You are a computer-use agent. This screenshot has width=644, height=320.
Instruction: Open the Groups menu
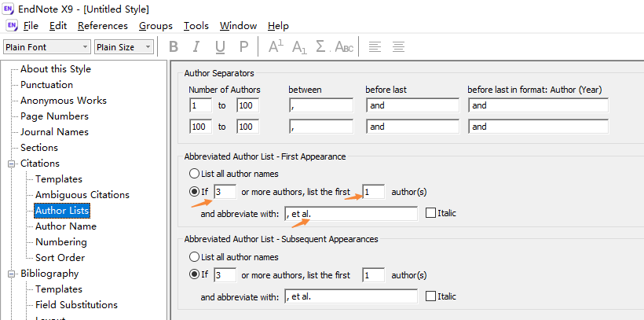pos(156,26)
